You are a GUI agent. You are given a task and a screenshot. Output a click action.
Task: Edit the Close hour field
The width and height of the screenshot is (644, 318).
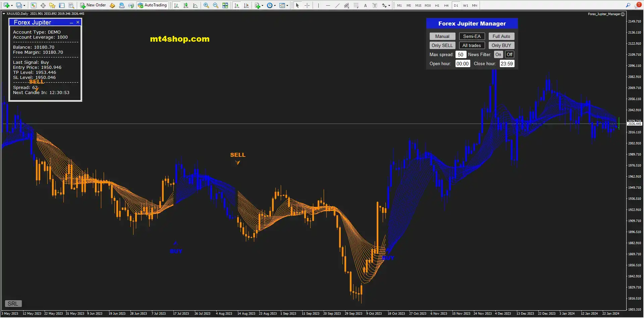point(507,63)
